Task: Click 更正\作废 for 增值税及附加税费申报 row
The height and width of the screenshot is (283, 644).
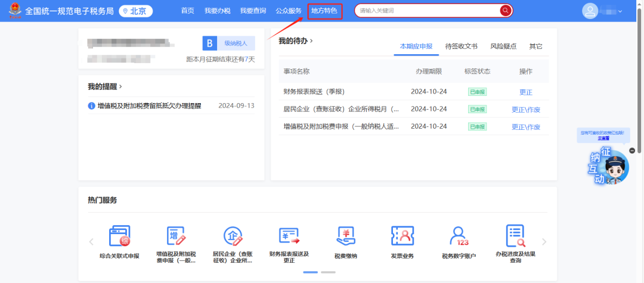Action: click(x=526, y=127)
